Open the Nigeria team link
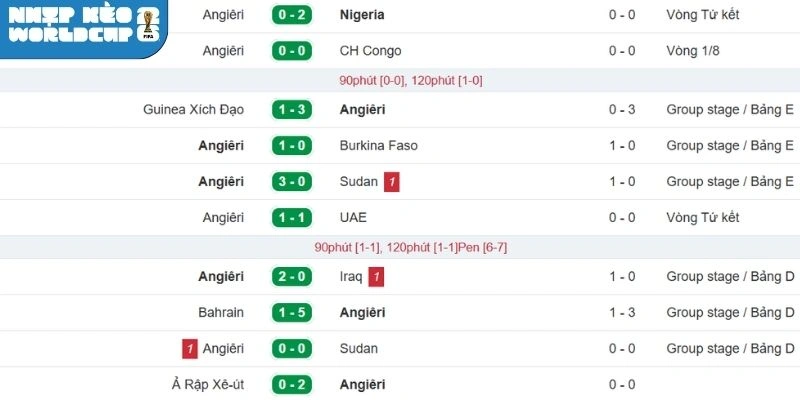This screenshot has height=400, width=800. pyautogui.click(x=362, y=15)
